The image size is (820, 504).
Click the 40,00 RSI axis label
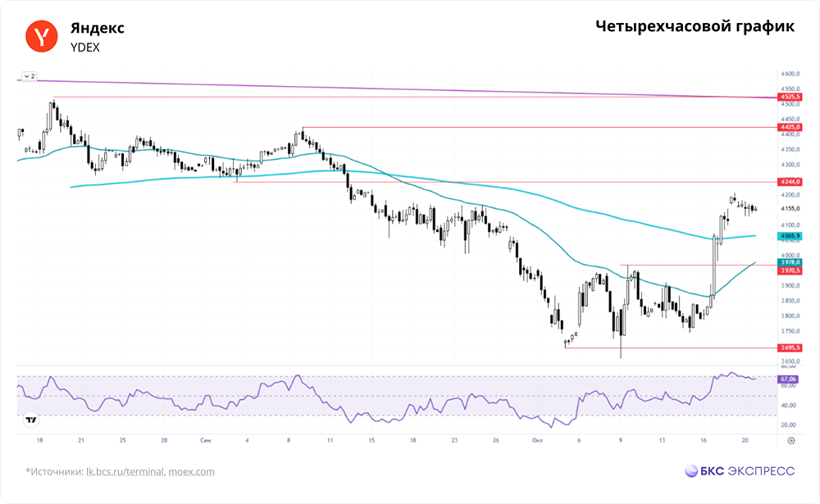pos(788,405)
